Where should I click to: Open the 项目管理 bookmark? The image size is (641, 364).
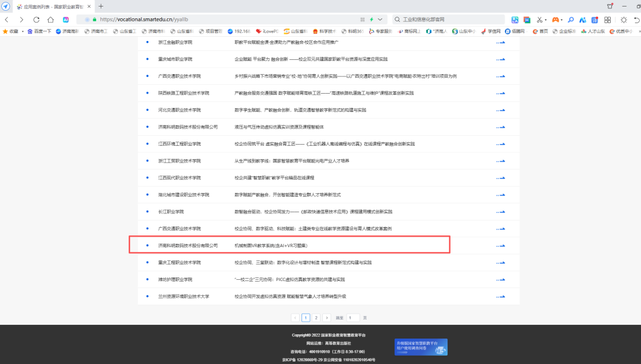tap(211, 31)
